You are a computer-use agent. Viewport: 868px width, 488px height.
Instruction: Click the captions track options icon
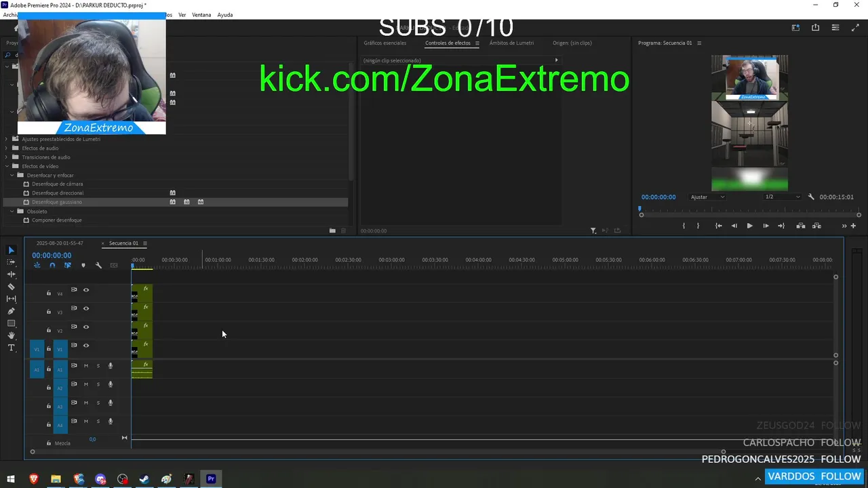pyautogui.click(x=114, y=265)
